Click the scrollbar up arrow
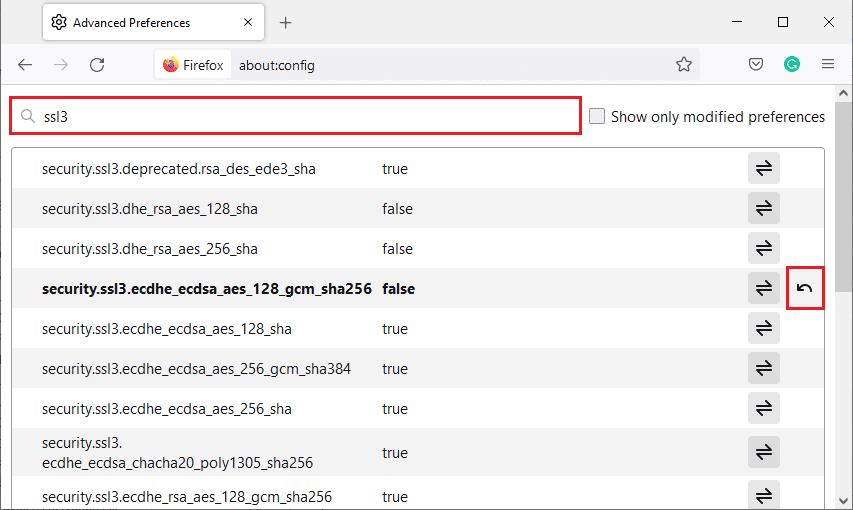 tap(843, 93)
